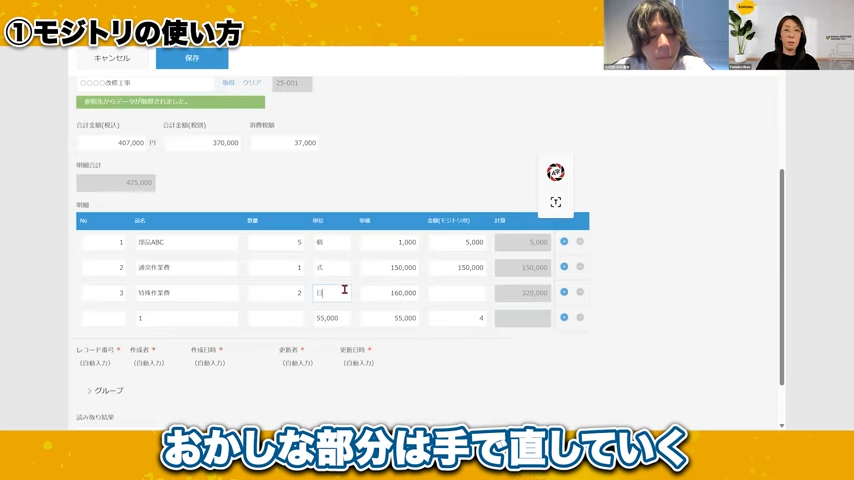Click the 37,000 consumption tax field
The height and width of the screenshot is (480, 854).
pyautogui.click(x=284, y=143)
